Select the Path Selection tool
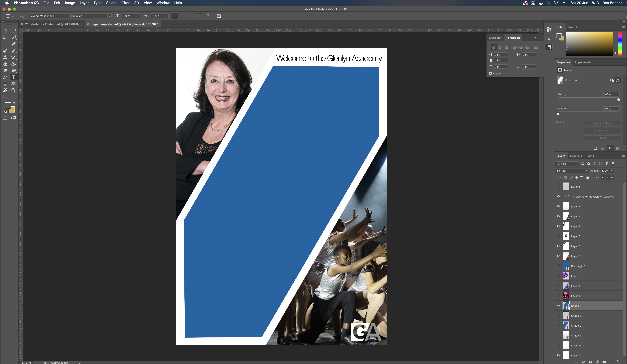This screenshot has width=627, height=364. coord(5,84)
